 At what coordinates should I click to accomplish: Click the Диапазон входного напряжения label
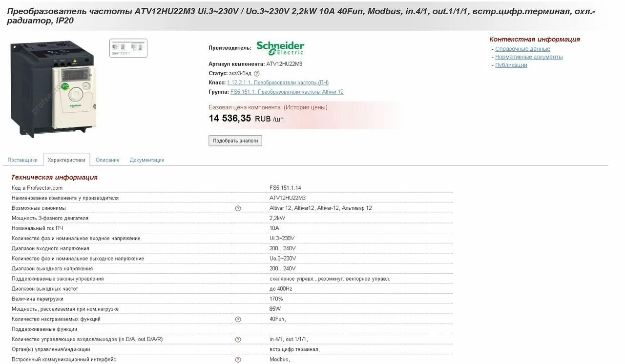pyautogui.click(x=50, y=248)
